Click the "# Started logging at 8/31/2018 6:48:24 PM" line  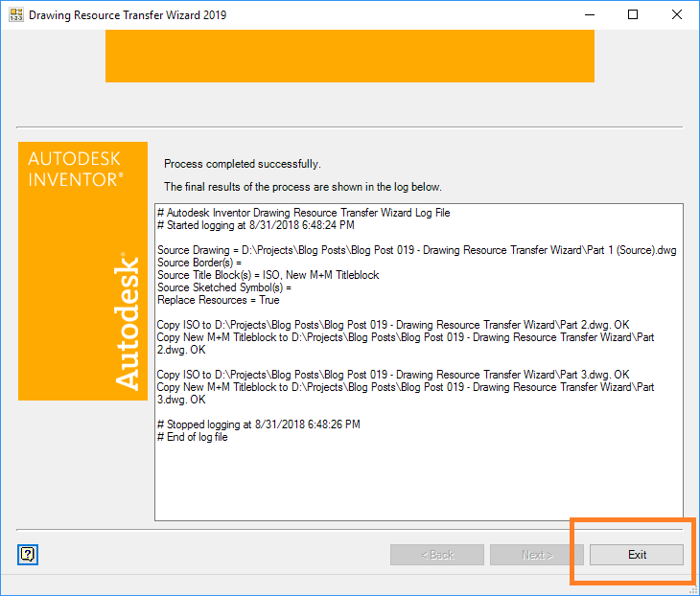tap(256, 225)
